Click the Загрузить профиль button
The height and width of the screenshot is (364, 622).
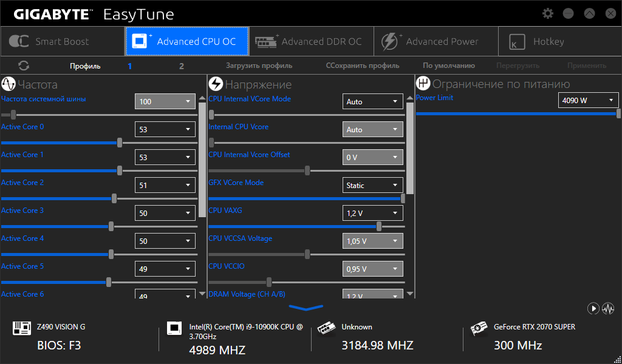[259, 66]
